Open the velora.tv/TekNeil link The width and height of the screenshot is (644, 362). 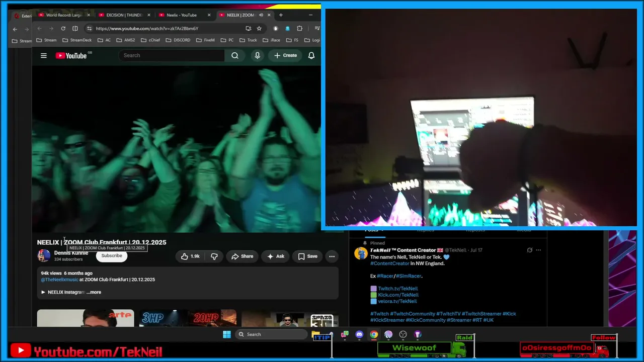pos(397,301)
